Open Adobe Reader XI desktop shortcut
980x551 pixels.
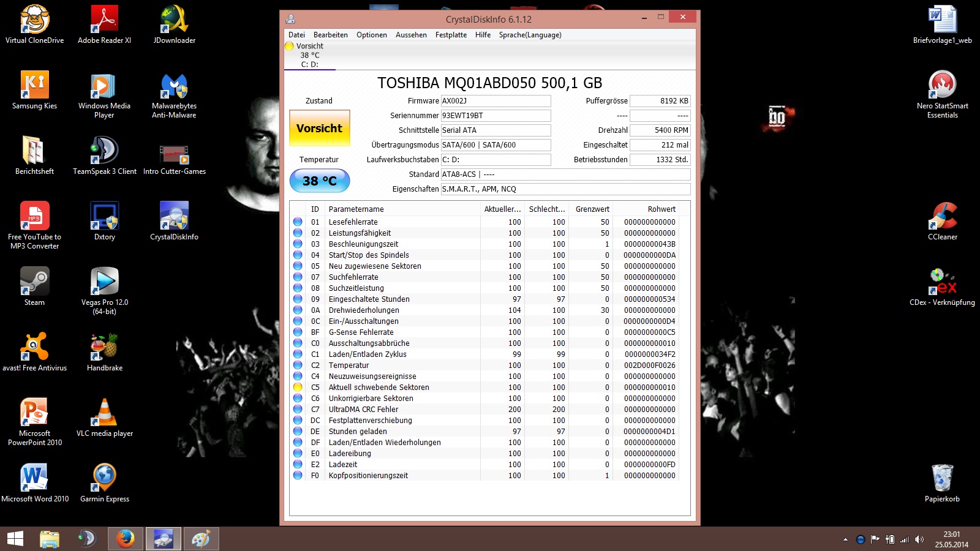[105, 24]
